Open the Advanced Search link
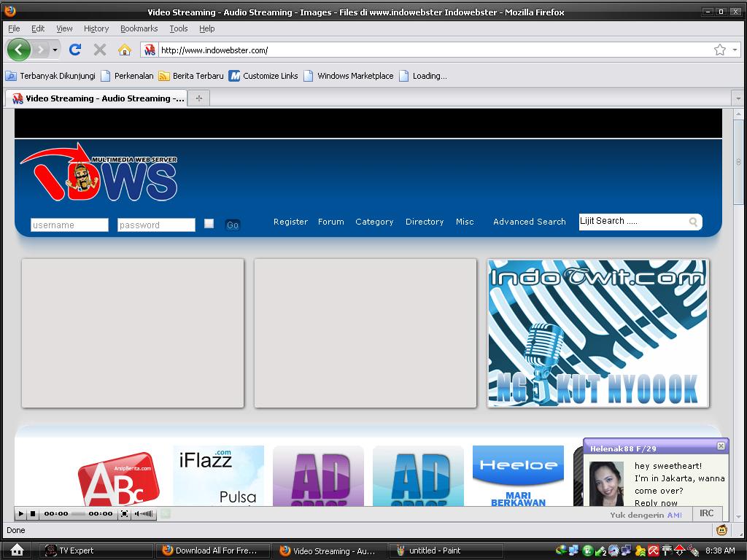This screenshot has width=747, height=560. click(x=530, y=222)
